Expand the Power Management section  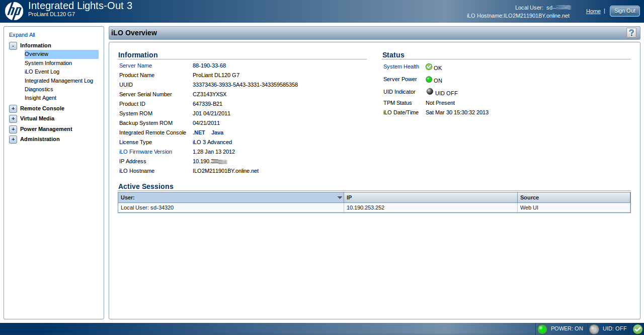pos(13,129)
